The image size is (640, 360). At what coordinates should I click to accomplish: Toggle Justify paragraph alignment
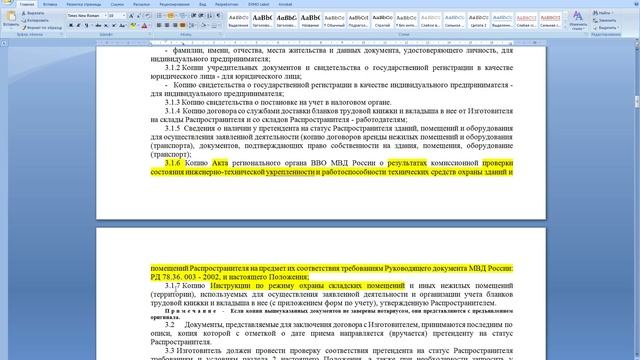point(182,25)
